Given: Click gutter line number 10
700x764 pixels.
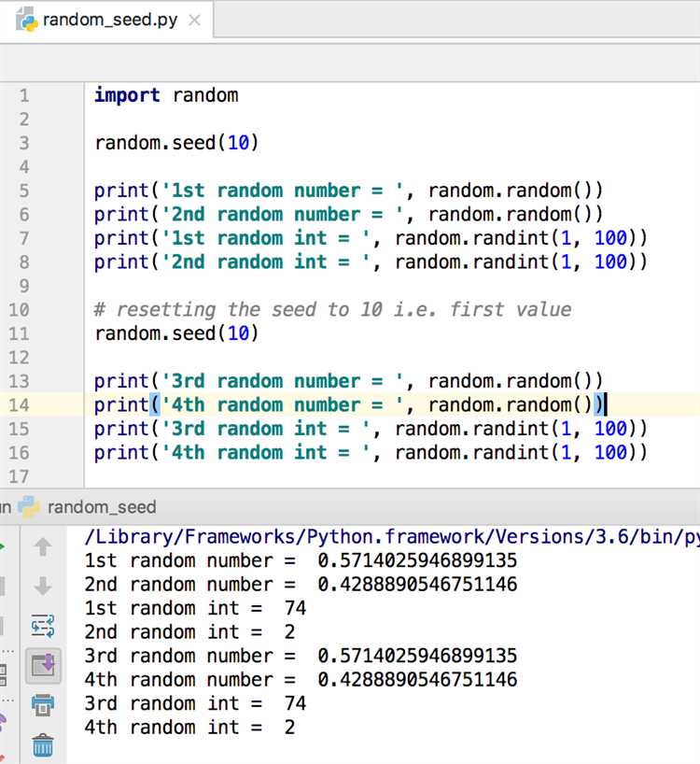Looking at the screenshot, I should (19, 310).
